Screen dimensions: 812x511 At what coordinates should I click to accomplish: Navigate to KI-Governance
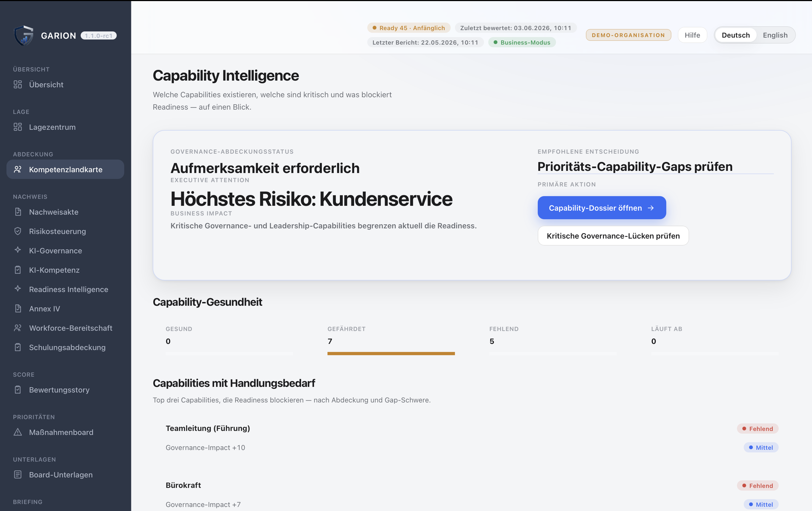click(65, 251)
